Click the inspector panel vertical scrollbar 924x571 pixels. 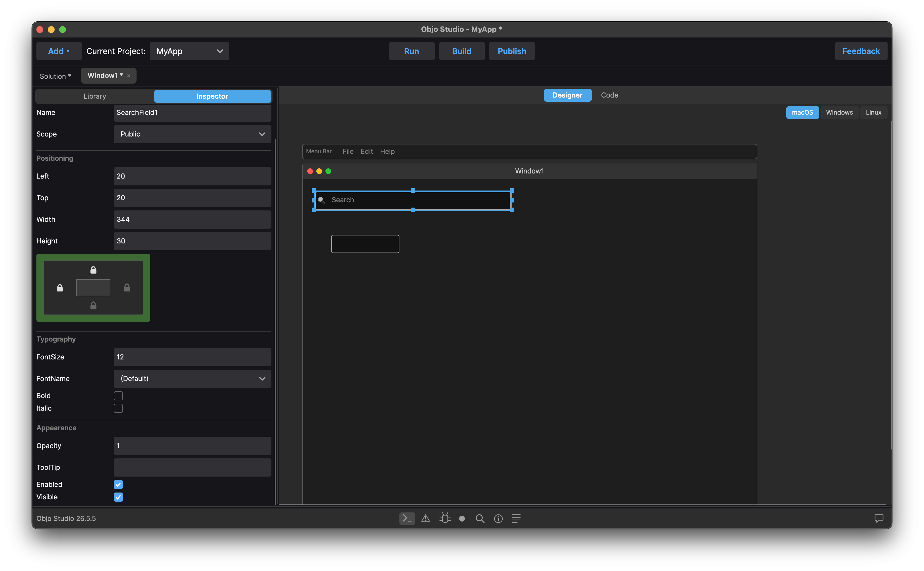click(x=276, y=321)
